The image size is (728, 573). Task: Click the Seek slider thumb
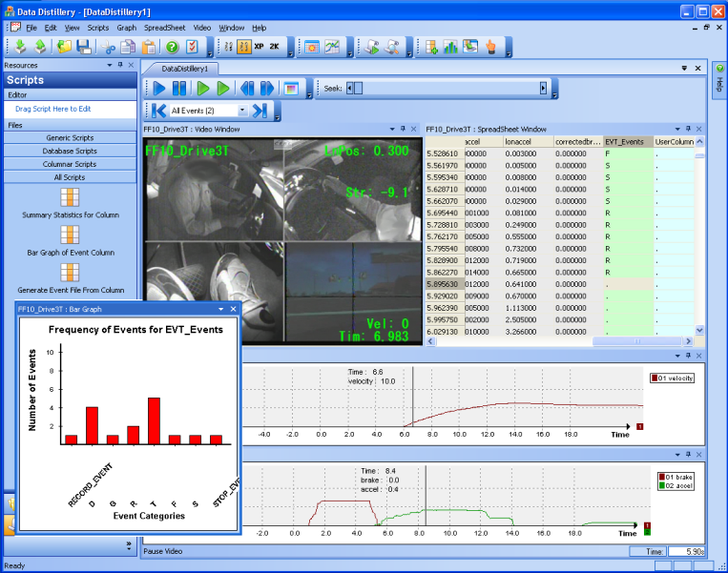[358, 88]
